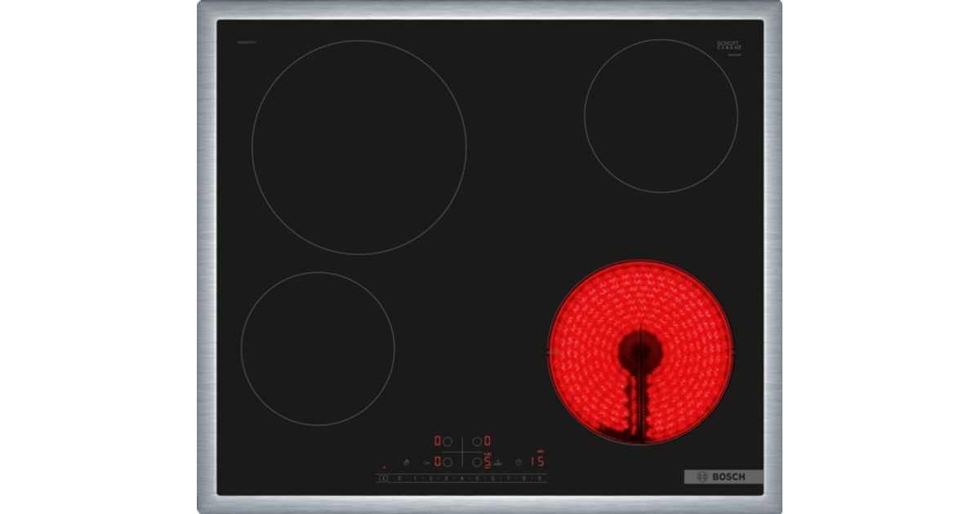
Task: Click the red timer display showing 15
Action: coord(537,461)
